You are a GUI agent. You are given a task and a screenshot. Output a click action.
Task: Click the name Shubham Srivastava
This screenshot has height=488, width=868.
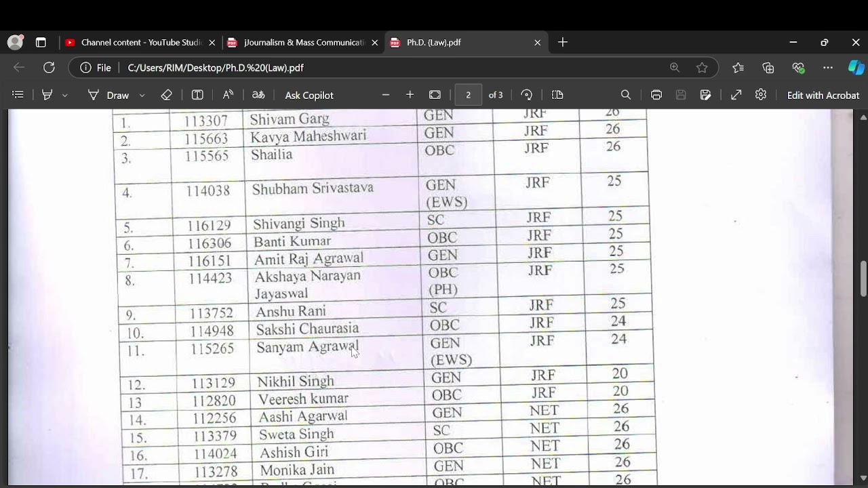pos(313,189)
